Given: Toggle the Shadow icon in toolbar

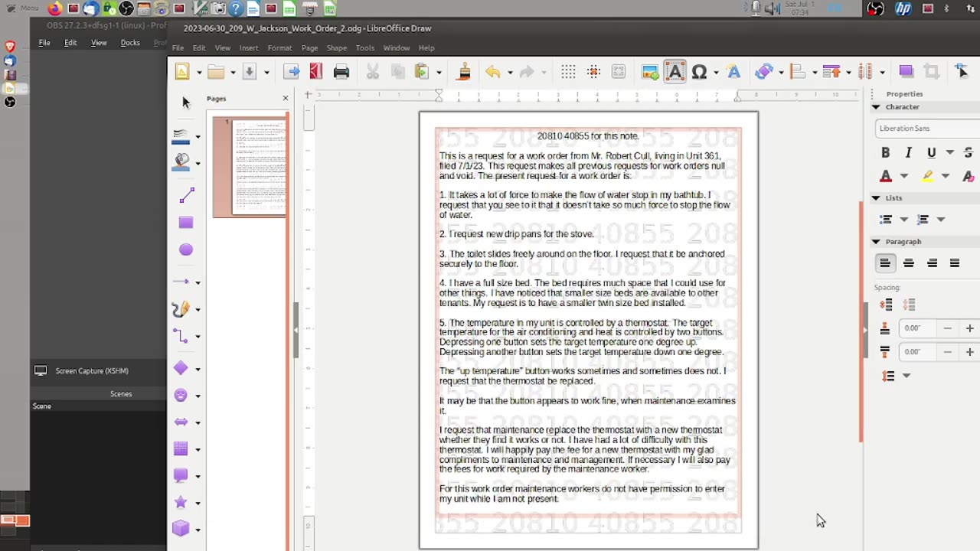Looking at the screenshot, I should tap(906, 72).
